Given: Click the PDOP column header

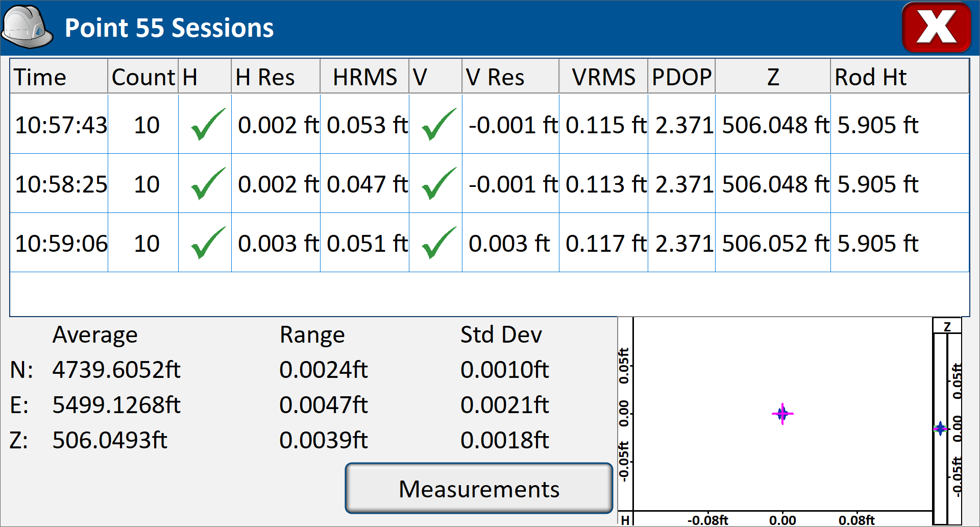Looking at the screenshot, I should [681, 77].
